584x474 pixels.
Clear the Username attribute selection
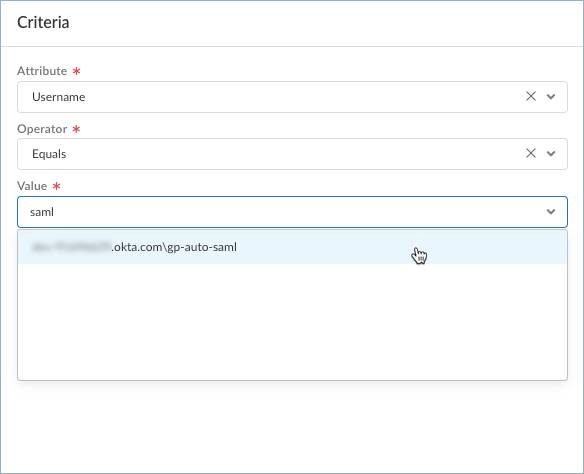(531, 96)
